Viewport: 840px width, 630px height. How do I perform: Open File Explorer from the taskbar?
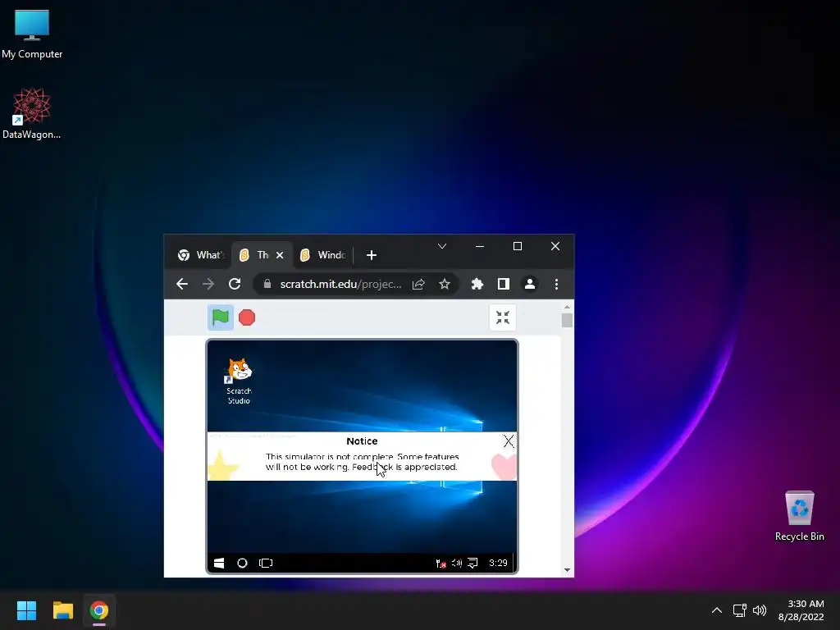(x=62, y=610)
